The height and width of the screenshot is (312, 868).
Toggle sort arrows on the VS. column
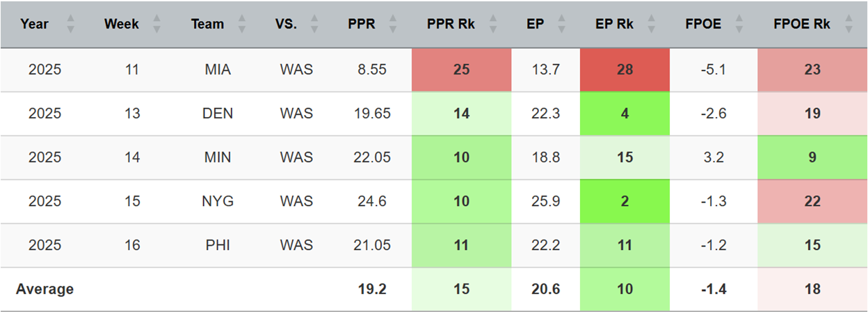(x=314, y=24)
